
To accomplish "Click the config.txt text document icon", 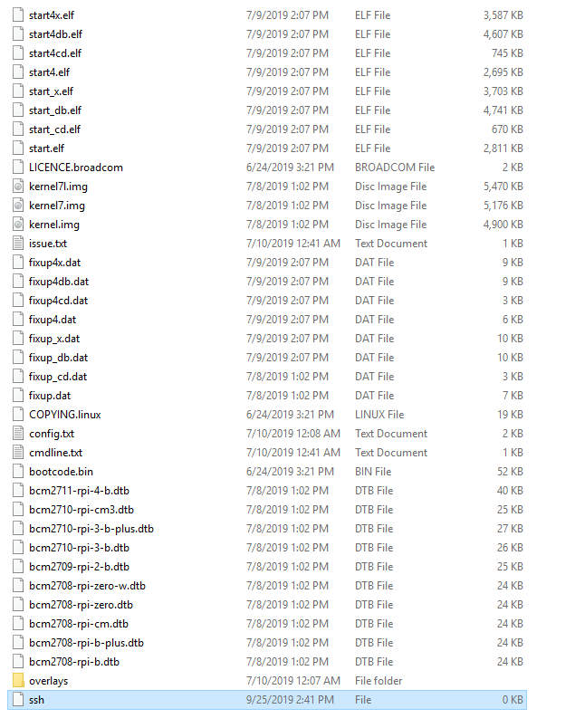I will pos(18,433).
